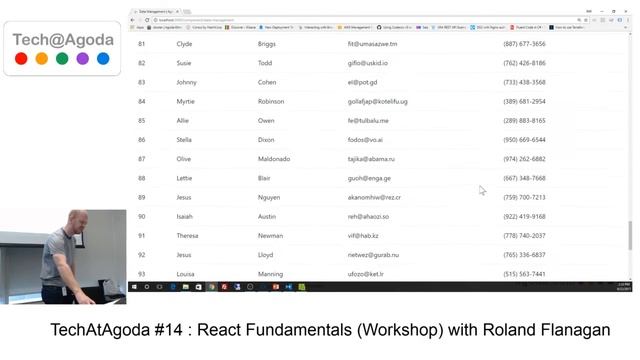Viewport: 640px width, 360px height.
Task: Select first name Stella
Action: pos(184,140)
